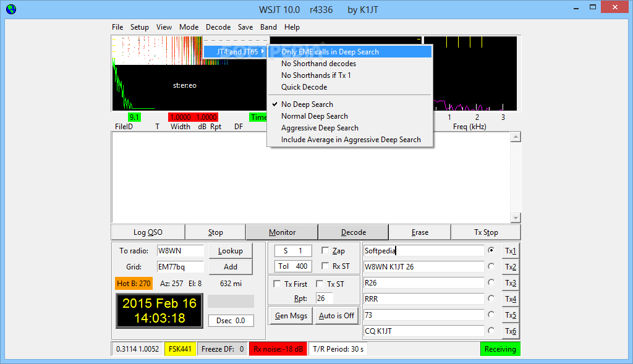Open the Help menu
This screenshot has height=364, width=633.
pos(292,27)
